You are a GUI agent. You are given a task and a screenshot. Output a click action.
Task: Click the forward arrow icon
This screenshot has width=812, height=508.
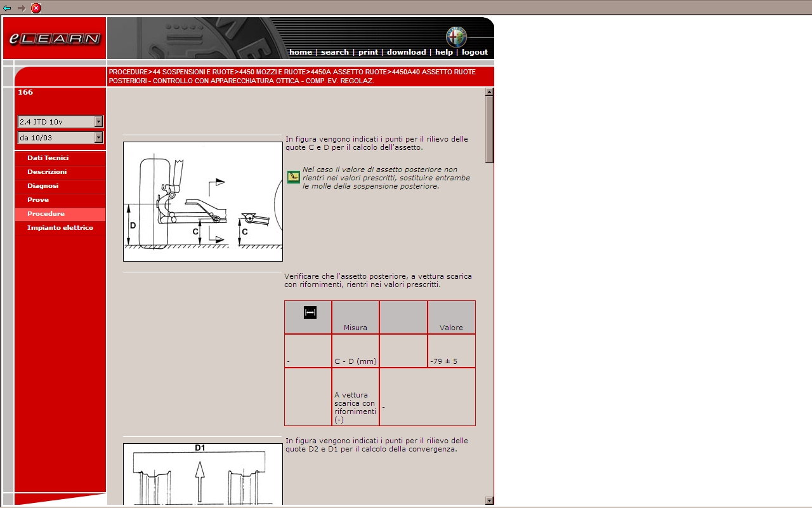point(22,8)
